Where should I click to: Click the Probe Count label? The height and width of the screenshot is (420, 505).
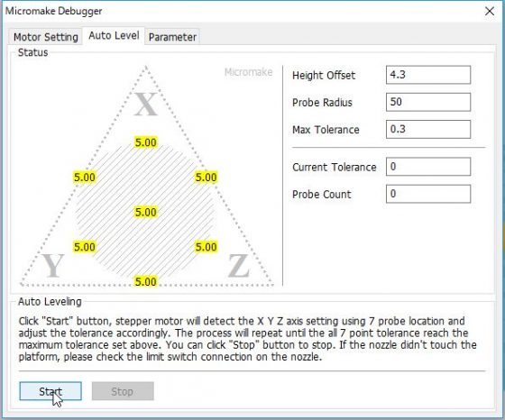click(321, 195)
